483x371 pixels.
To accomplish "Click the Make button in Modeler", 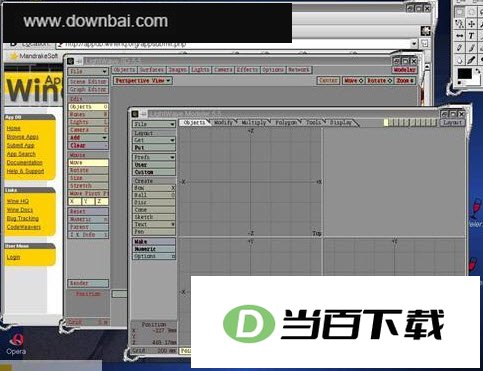I will click(154, 241).
